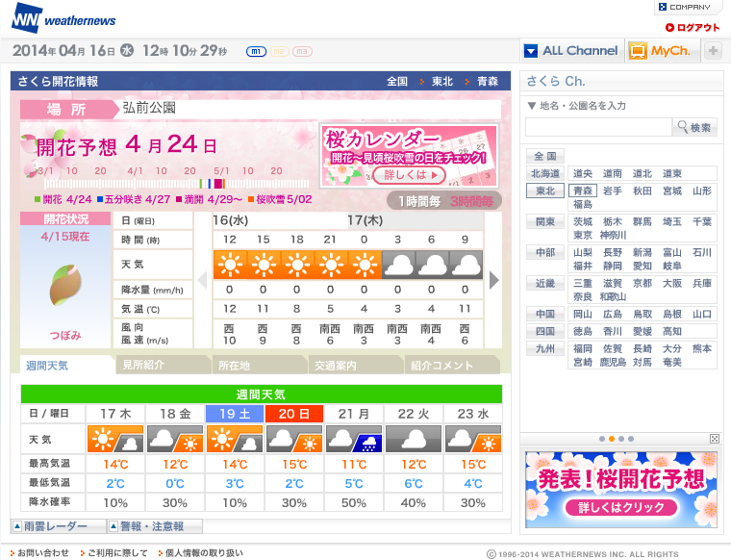
Task: Click the fourth banner pagination dot
Action: [x=631, y=439]
